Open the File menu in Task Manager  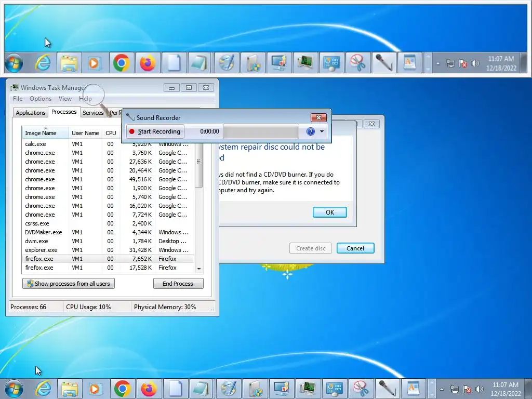click(x=18, y=99)
